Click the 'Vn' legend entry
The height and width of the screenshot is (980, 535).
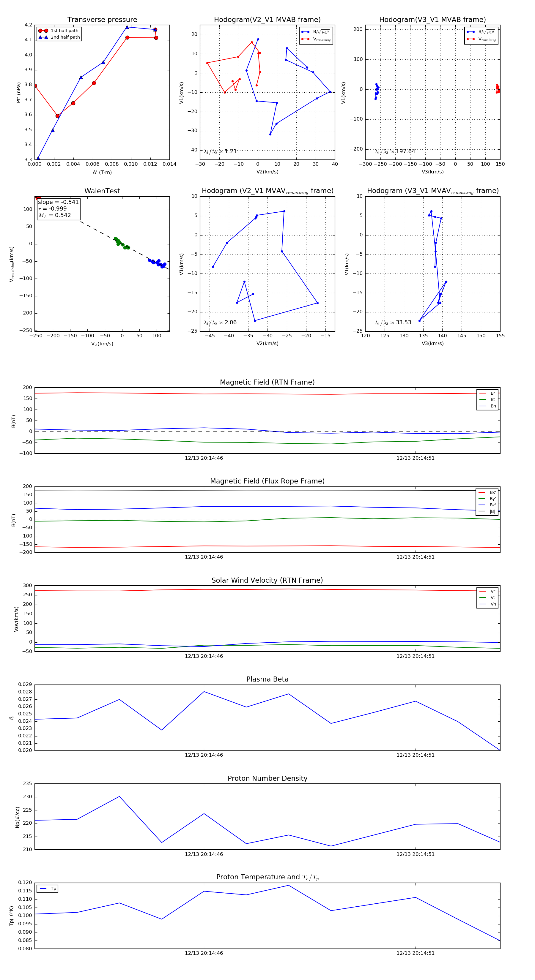point(488,604)
